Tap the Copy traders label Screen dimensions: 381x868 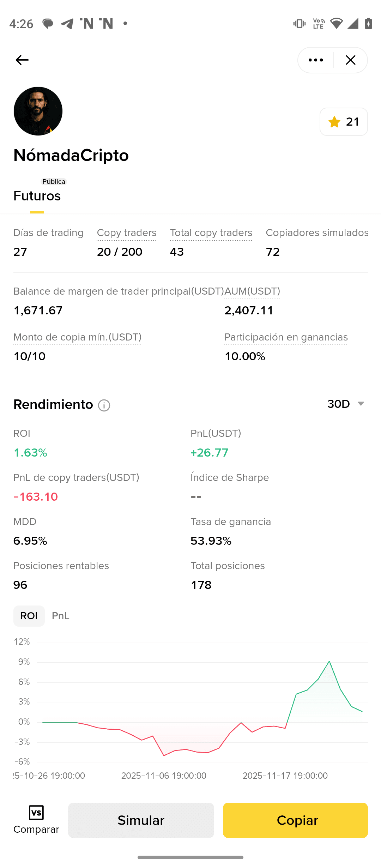tap(126, 233)
